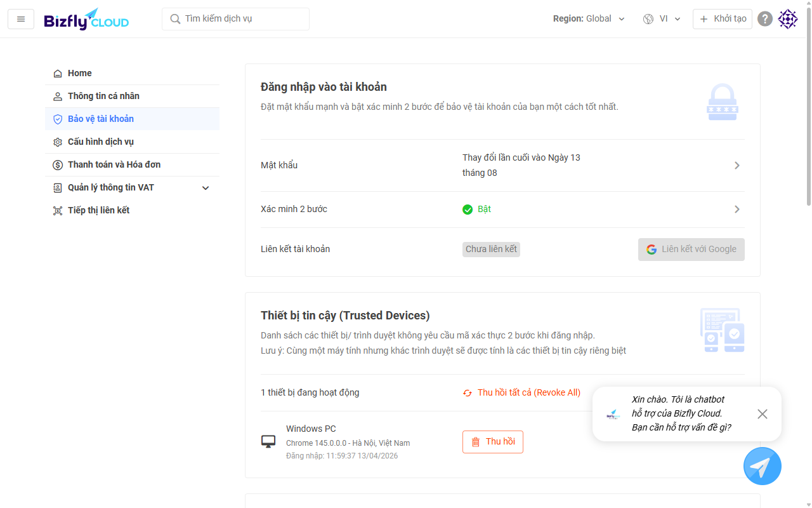This screenshot has width=812, height=508.
Task: Open the chatbot paper plane button
Action: point(762,466)
